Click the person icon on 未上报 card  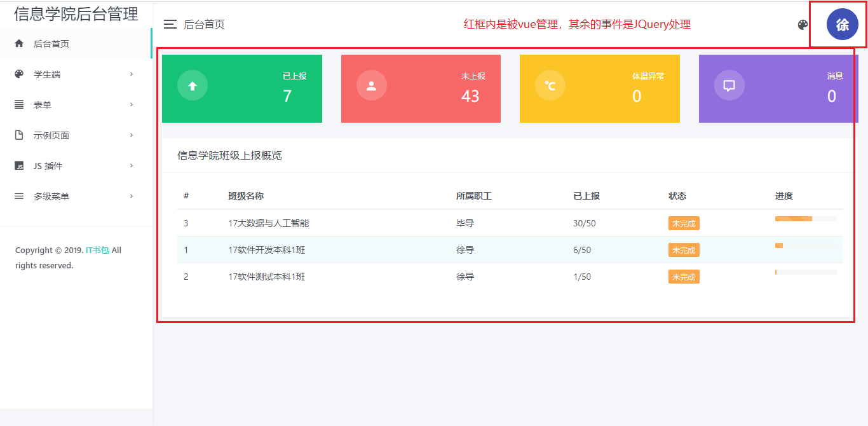coord(372,86)
